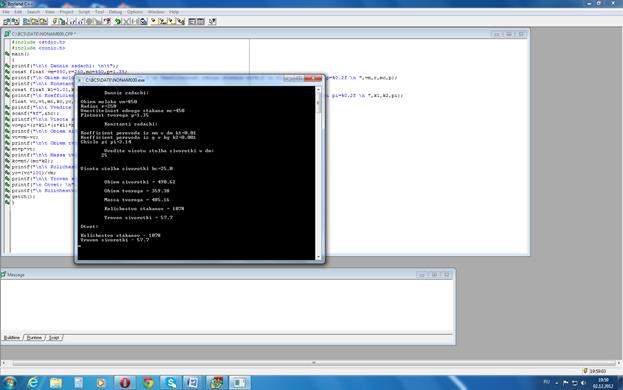
Task: Click the console window title bar icon
Action: pos(79,80)
